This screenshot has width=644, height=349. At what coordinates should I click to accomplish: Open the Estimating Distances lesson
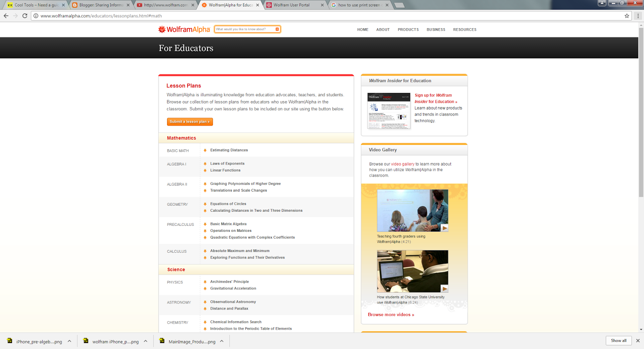[x=229, y=150]
